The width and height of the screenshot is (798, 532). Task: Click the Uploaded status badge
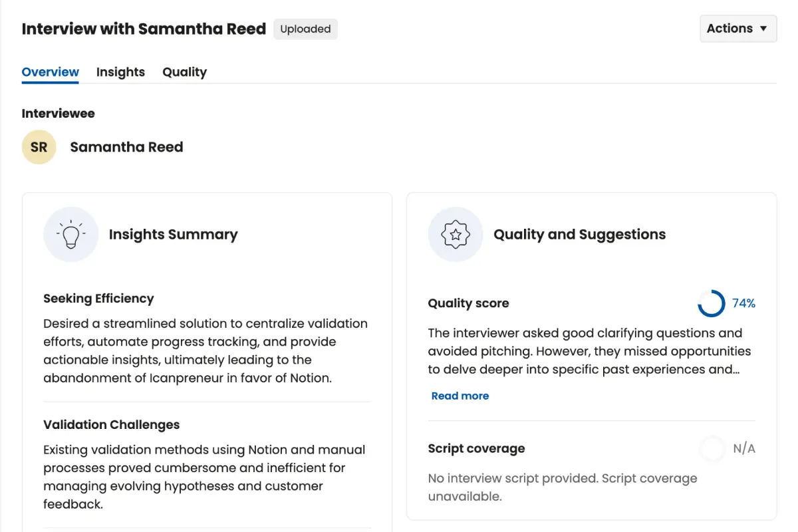tap(305, 29)
